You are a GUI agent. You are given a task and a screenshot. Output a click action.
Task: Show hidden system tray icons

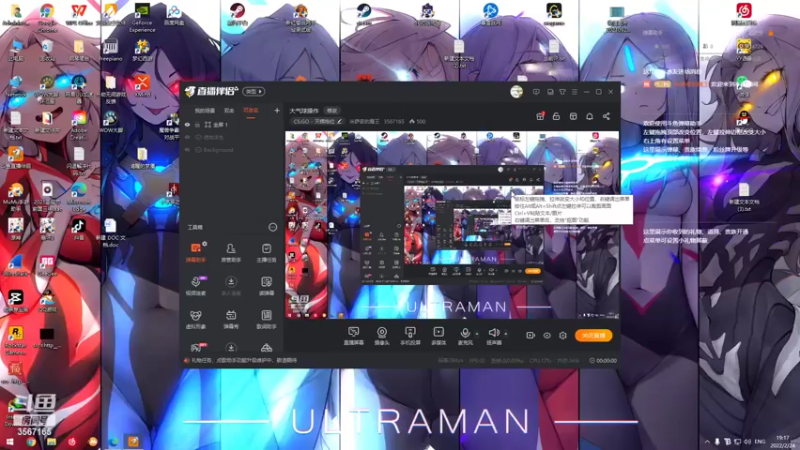707,441
